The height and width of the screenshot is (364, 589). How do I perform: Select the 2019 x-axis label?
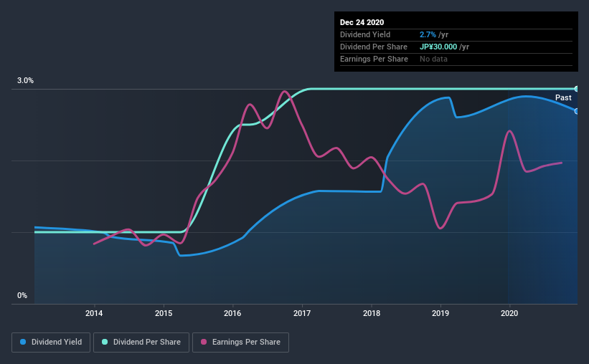click(x=440, y=313)
